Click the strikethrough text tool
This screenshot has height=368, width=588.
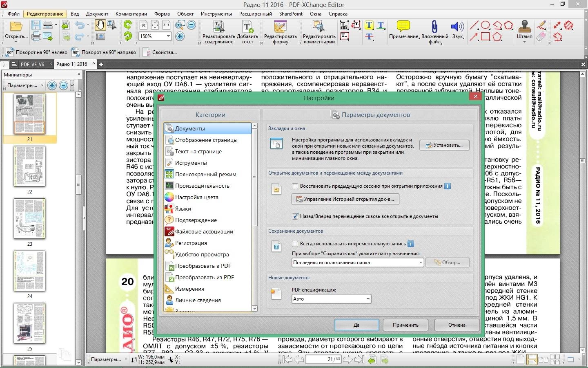click(x=369, y=37)
